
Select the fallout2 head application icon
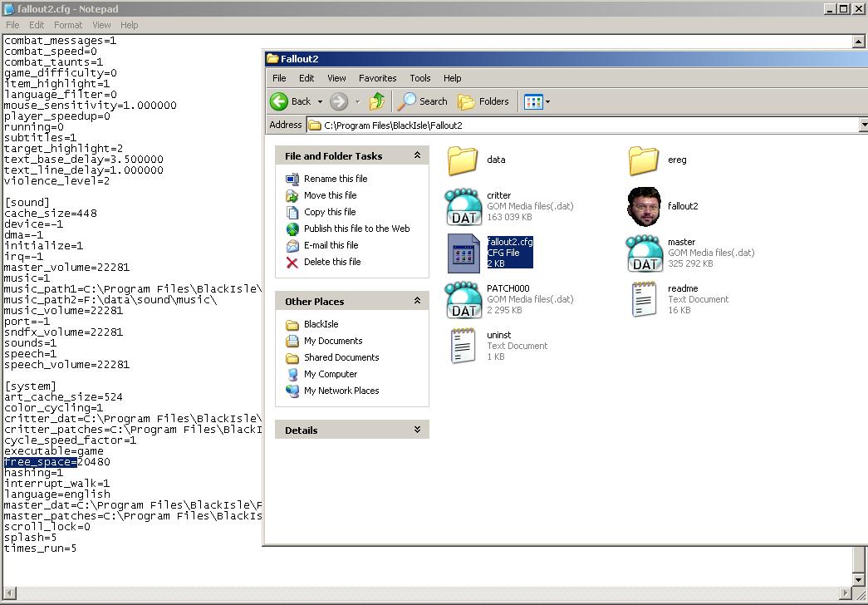pyautogui.click(x=644, y=207)
